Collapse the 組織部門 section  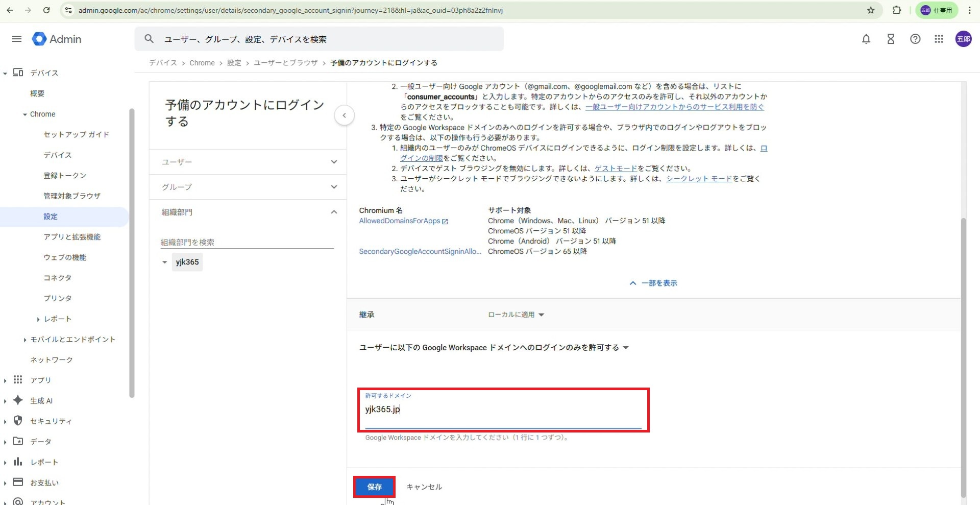[x=248, y=212]
